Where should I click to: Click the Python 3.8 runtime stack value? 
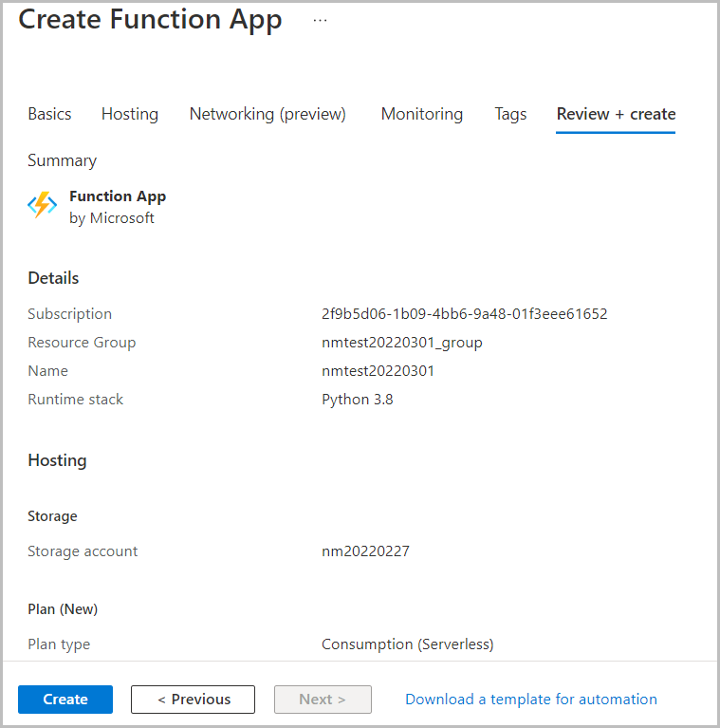pos(357,400)
